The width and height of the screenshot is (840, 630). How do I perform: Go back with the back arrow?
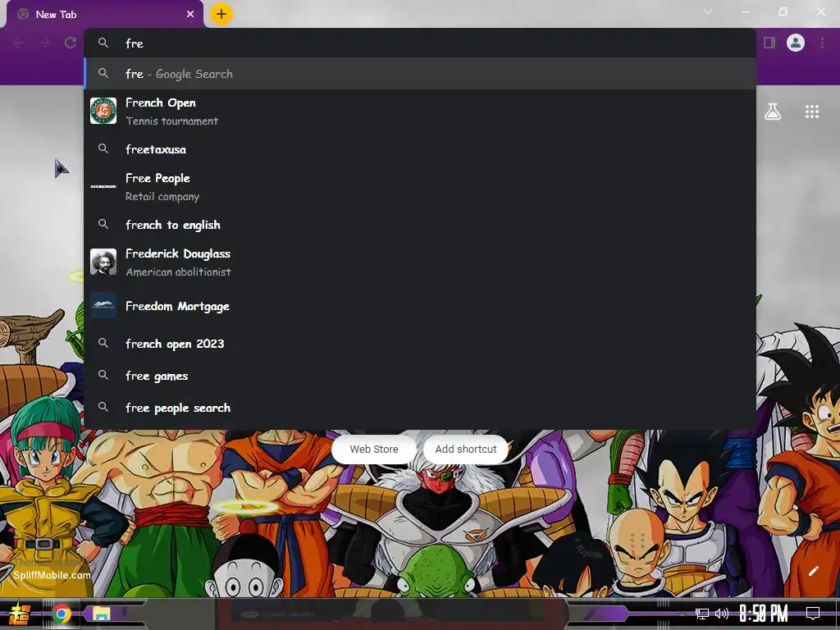(19, 43)
